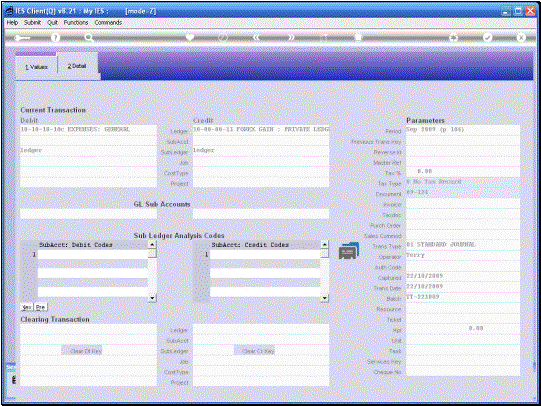Click first row of SubAcct Credit Codes

(x=265, y=255)
